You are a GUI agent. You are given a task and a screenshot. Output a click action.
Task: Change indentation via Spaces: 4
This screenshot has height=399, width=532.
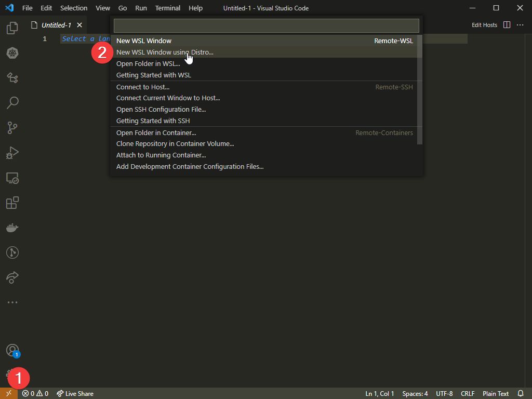point(415,394)
